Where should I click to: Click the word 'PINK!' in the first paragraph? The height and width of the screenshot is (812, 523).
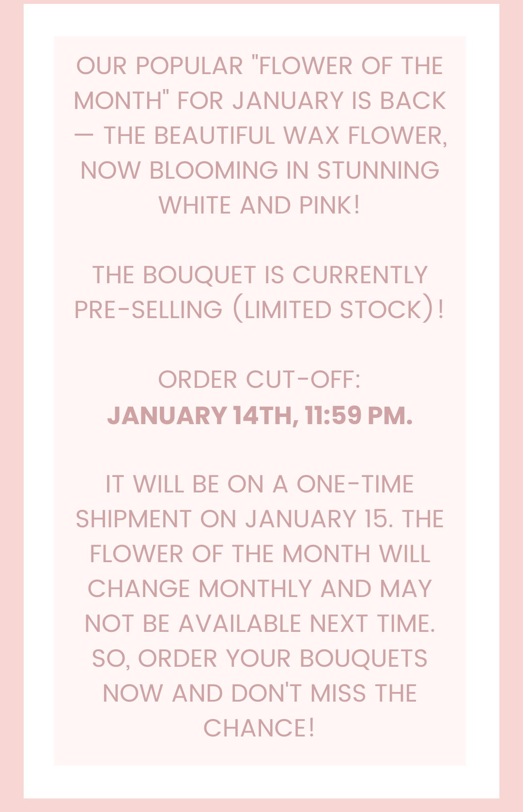(330, 205)
